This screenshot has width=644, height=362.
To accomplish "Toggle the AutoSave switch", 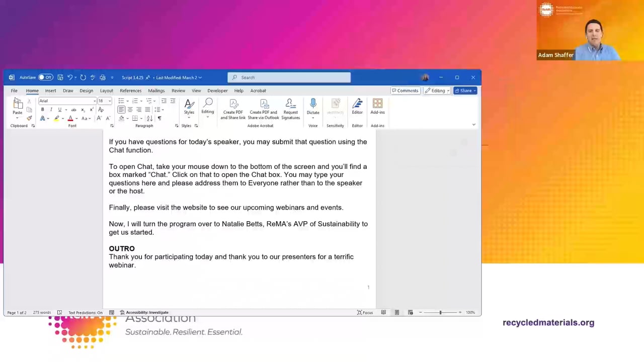I will (46, 77).
